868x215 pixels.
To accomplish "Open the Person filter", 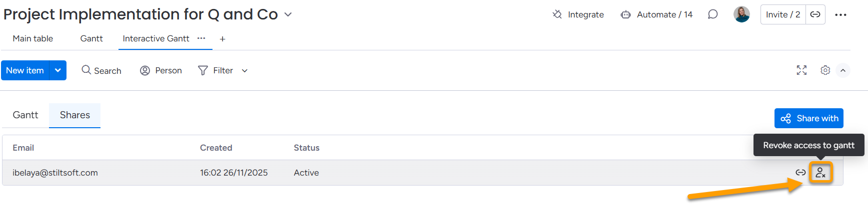I will [x=161, y=70].
